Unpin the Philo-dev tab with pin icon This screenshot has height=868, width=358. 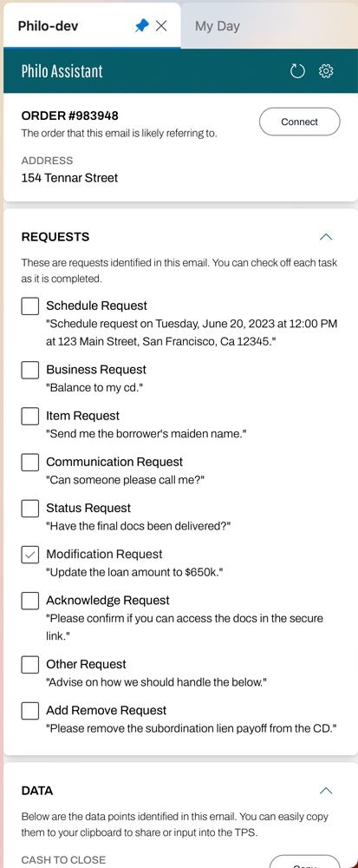click(142, 25)
